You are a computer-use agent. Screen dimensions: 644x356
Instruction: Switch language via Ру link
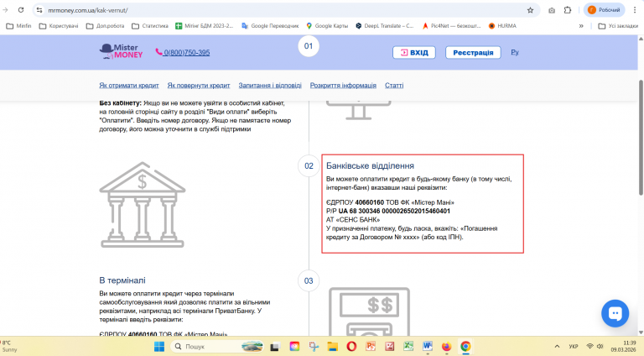pos(515,52)
